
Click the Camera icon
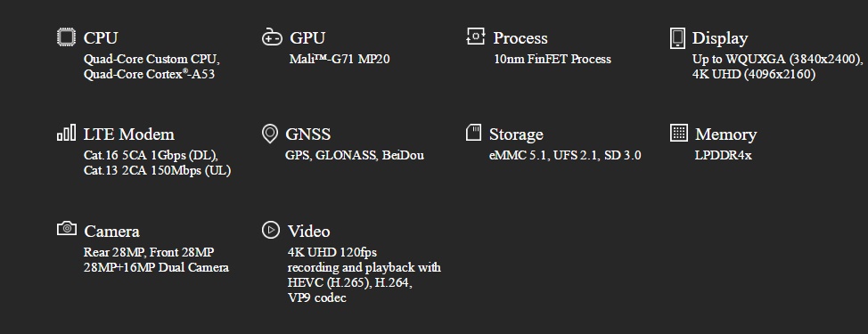pyautogui.click(x=67, y=228)
